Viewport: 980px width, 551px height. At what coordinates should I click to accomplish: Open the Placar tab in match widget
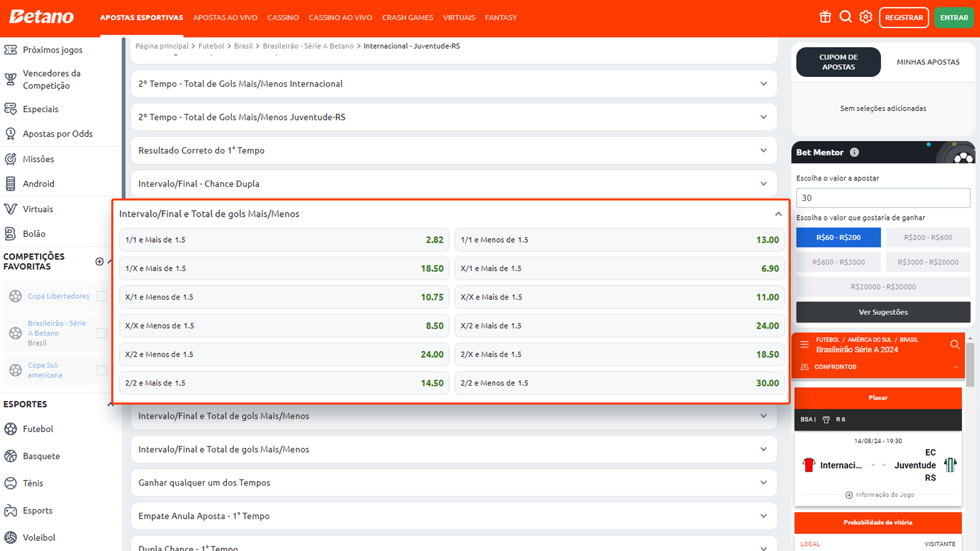click(x=878, y=398)
